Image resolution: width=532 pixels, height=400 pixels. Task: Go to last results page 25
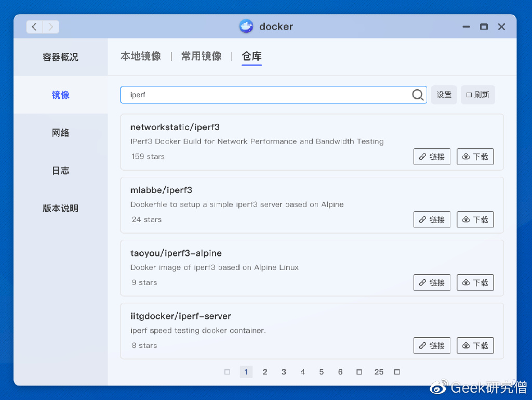(379, 372)
